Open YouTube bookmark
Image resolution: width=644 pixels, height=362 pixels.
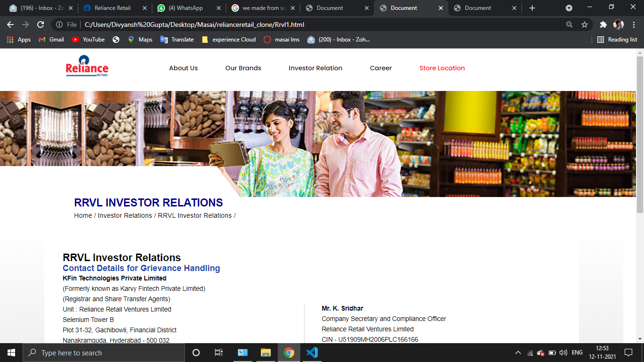(x=88, y=40)
